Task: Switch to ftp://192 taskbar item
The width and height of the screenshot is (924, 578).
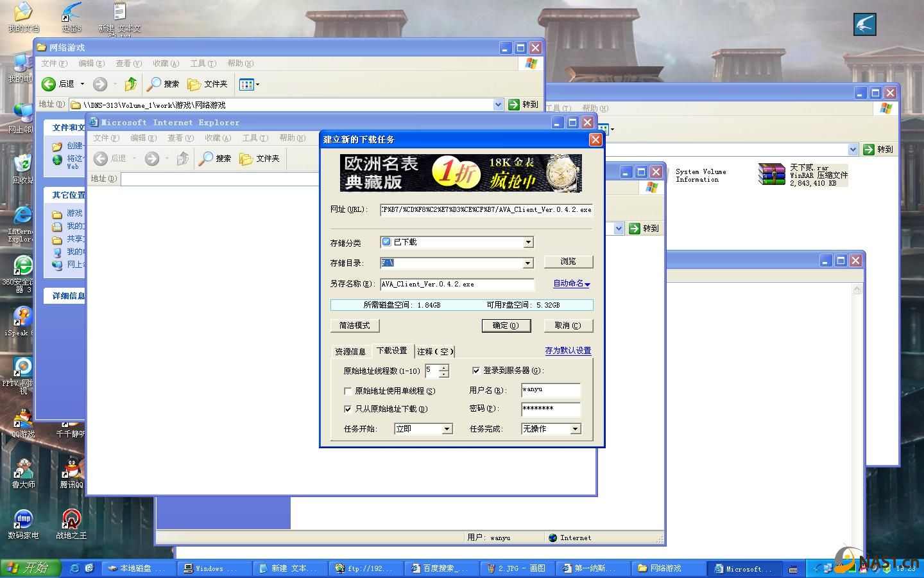Action: tap(366, 568)
